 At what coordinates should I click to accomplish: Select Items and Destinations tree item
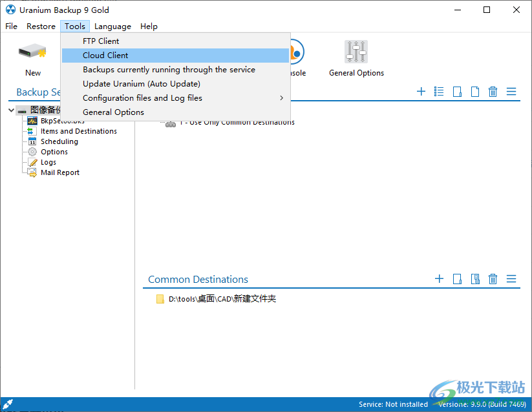[78, 131]
